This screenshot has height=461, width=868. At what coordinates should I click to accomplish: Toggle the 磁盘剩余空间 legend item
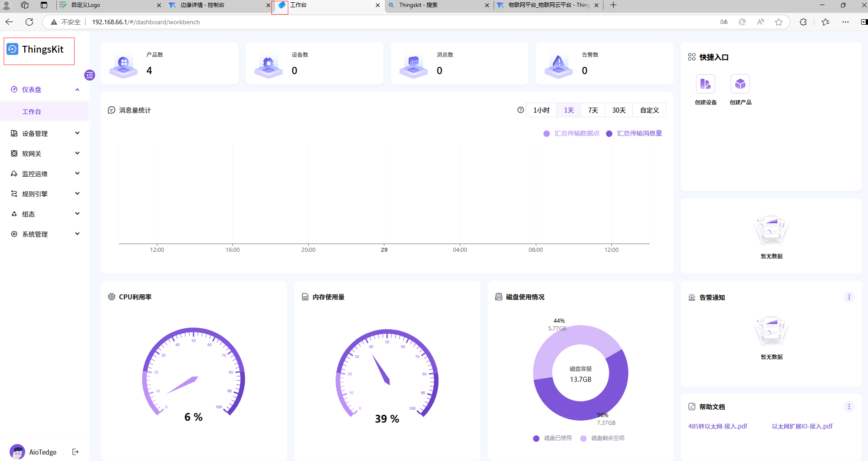(x=602, y=439)
